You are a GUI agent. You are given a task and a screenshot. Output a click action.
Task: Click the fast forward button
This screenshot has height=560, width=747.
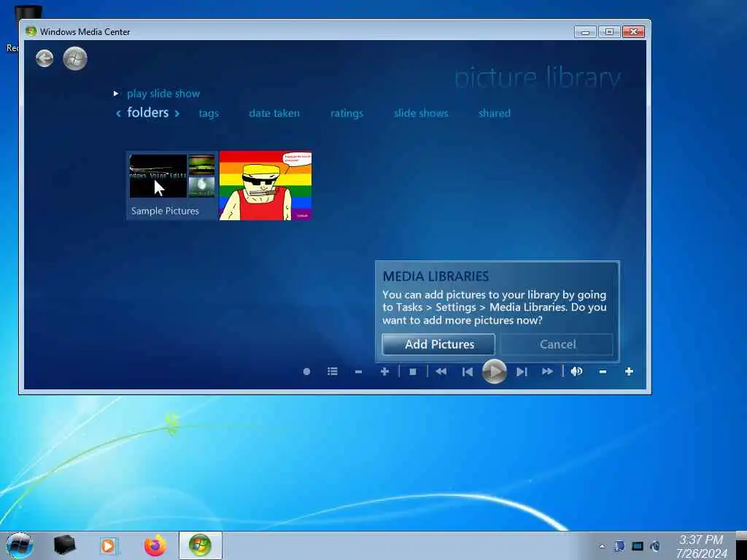(x=547, y=371)
